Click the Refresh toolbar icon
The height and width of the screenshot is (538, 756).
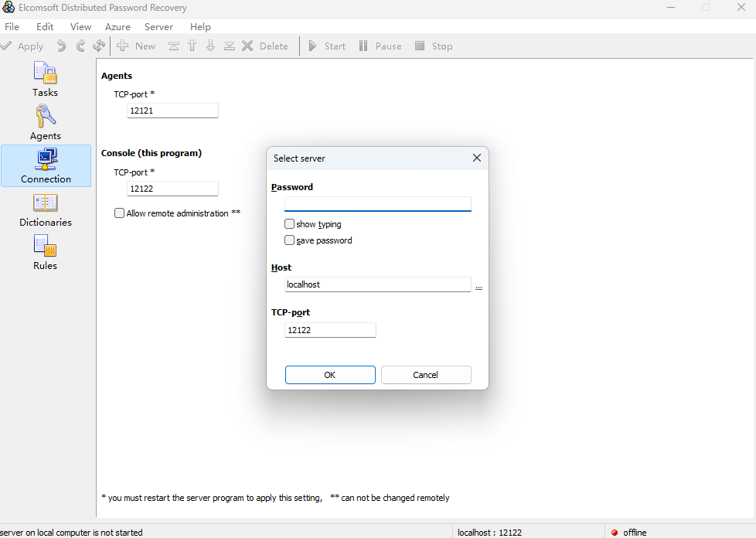coord(99,46)
